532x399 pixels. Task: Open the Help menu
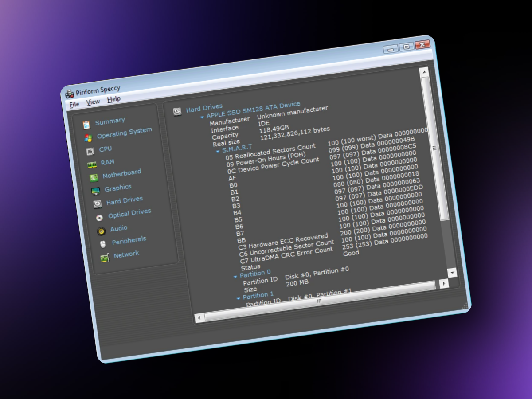114,99
